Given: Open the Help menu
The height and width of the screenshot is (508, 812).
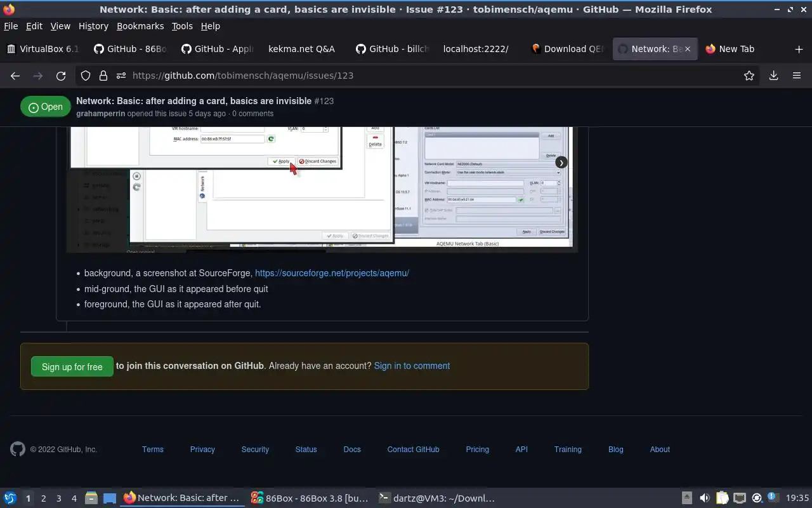Looking at the screenshot, I should (210, 26).
